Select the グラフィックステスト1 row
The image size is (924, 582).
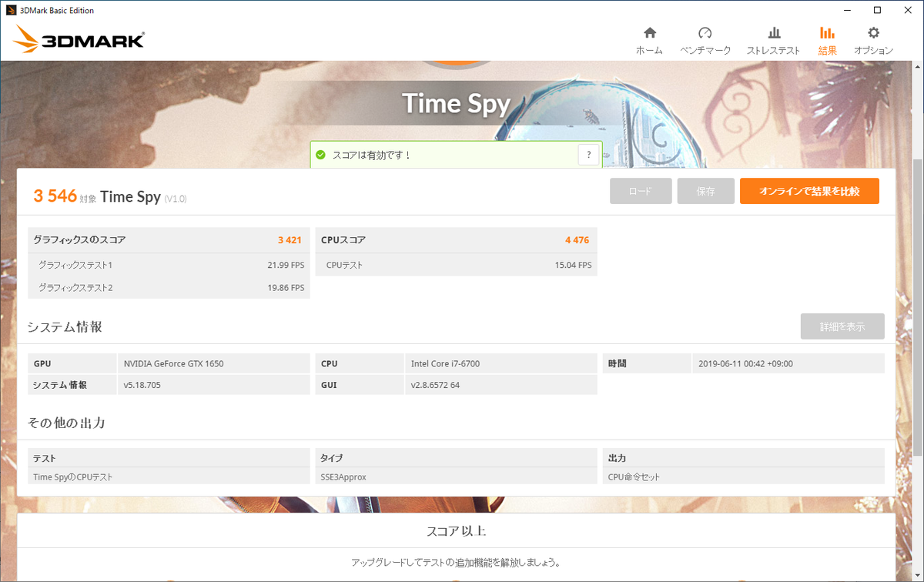tap(169, 265)
